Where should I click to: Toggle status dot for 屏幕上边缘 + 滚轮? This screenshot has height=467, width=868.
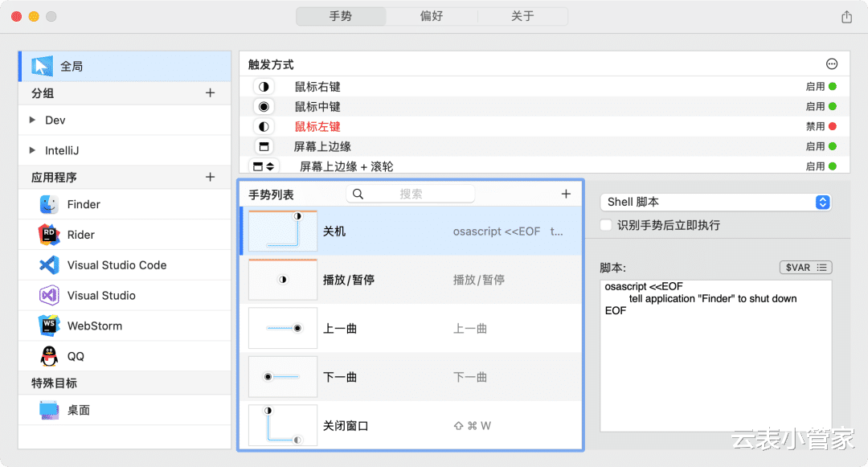click(833, 166)
